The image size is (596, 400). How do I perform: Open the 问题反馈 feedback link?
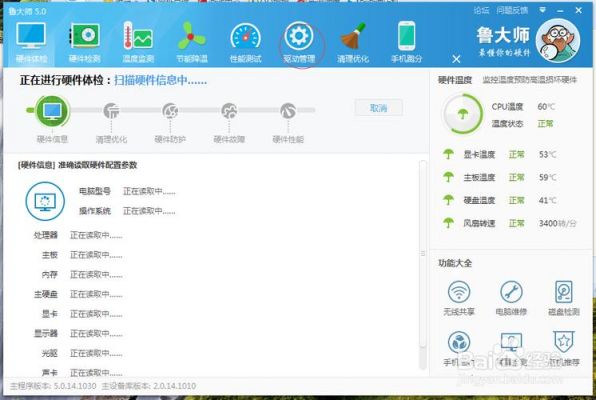pos(512,11)
